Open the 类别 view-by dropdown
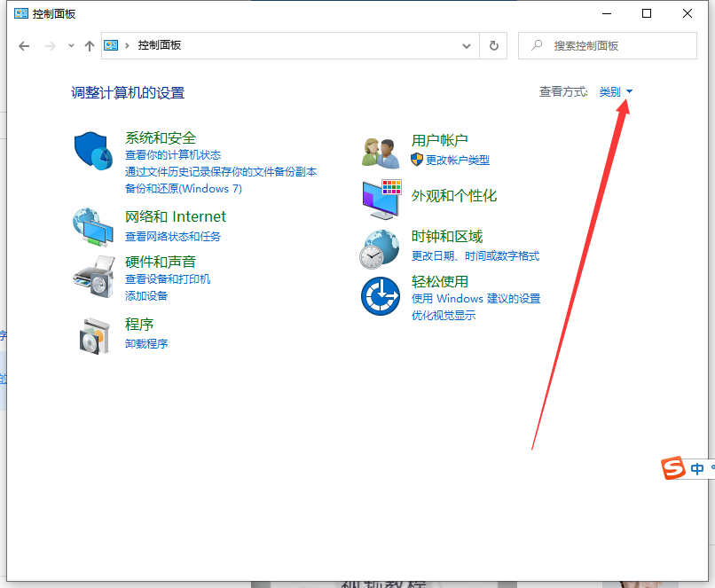Viewport: 715px width, 588px height. click(x=616, y=91)
